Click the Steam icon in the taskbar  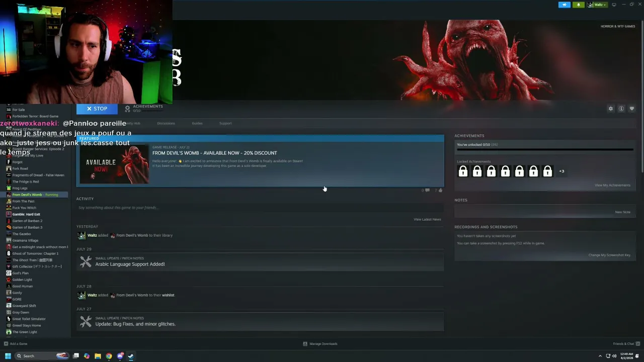131,356
